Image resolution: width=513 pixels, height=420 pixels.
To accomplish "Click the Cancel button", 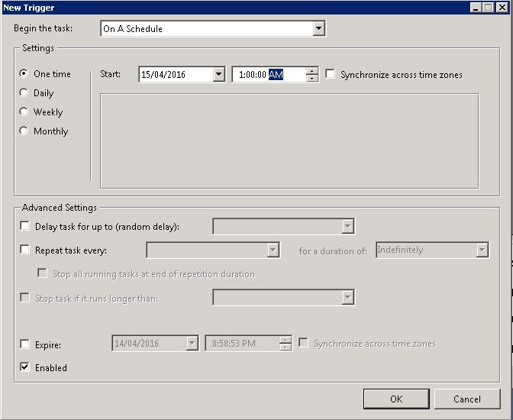I will tap(467, 399).
